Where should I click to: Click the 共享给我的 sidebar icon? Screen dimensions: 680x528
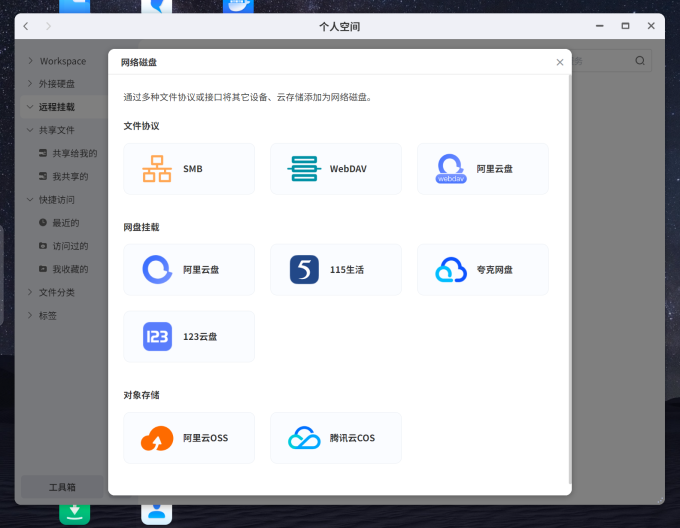tap(43, 153)
